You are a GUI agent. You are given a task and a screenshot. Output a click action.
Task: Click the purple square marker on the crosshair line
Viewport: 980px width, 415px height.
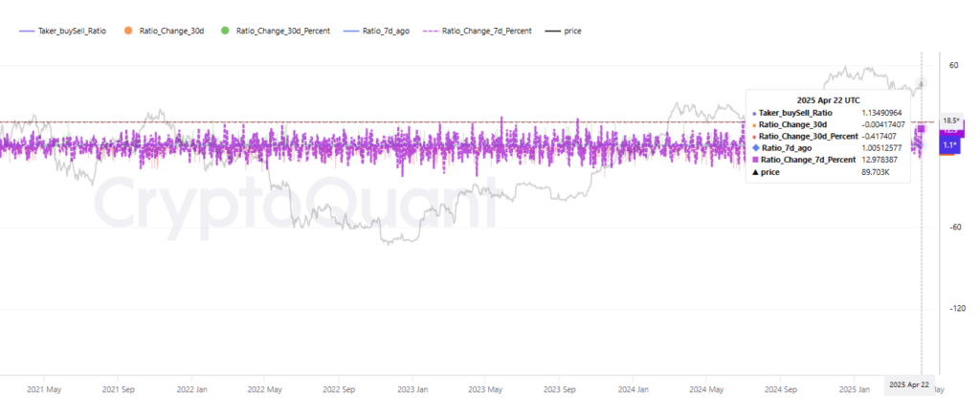921,128
